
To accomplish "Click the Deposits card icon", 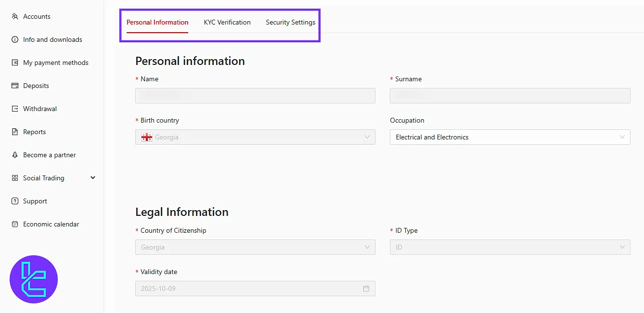I will [x=14, y=86].
